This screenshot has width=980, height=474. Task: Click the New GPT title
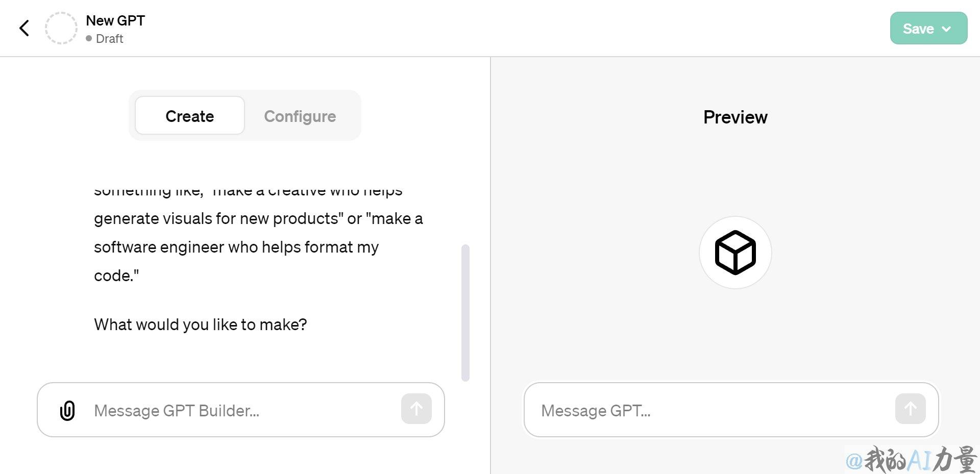tap(115, 20)
